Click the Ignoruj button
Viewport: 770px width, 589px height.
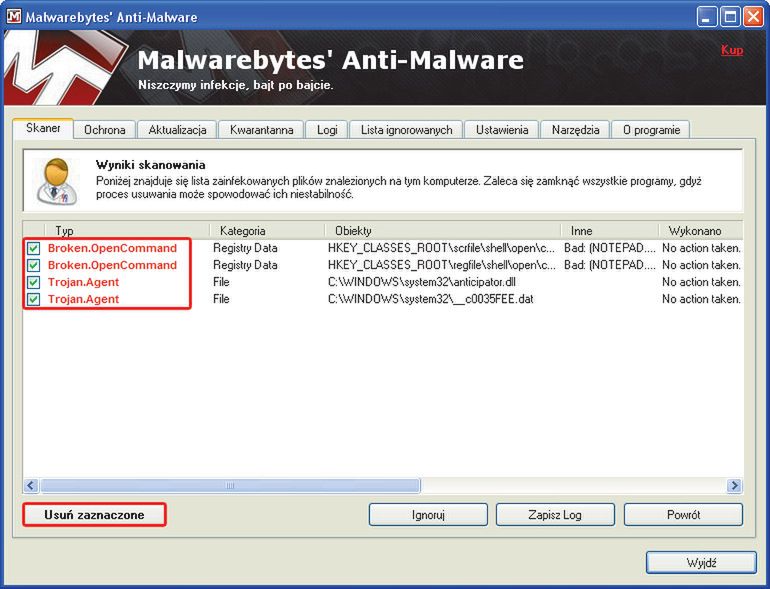pyautogui.click(x=428, y=515)
